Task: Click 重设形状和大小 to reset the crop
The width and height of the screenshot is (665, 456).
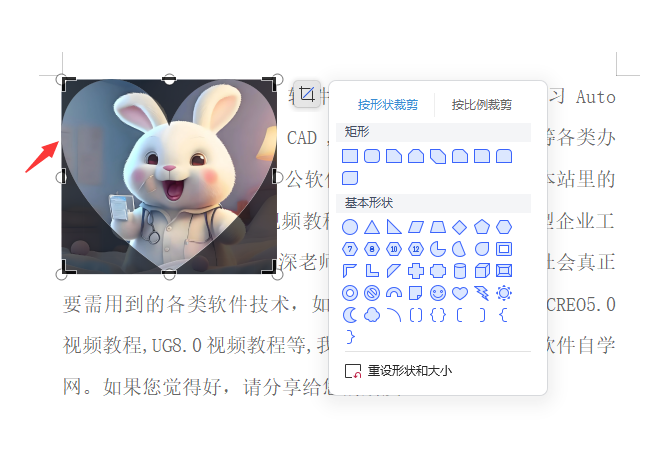Action: (398, 371)
